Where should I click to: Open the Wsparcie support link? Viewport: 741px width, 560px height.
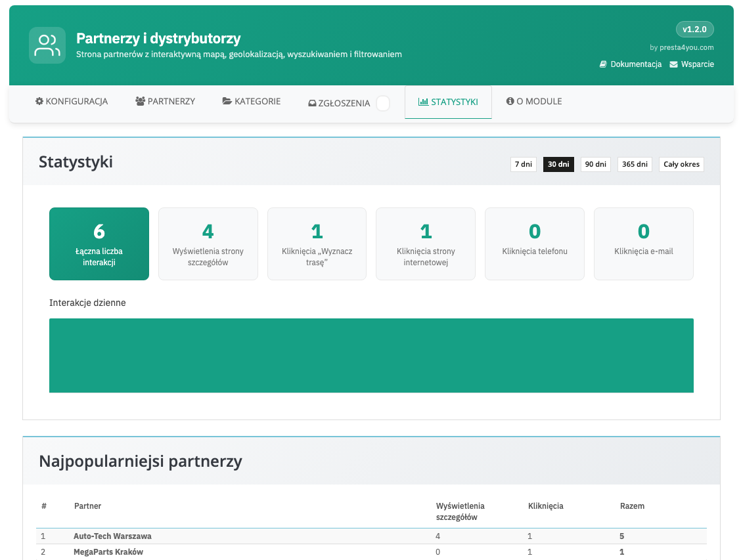[x=692, y=64]
